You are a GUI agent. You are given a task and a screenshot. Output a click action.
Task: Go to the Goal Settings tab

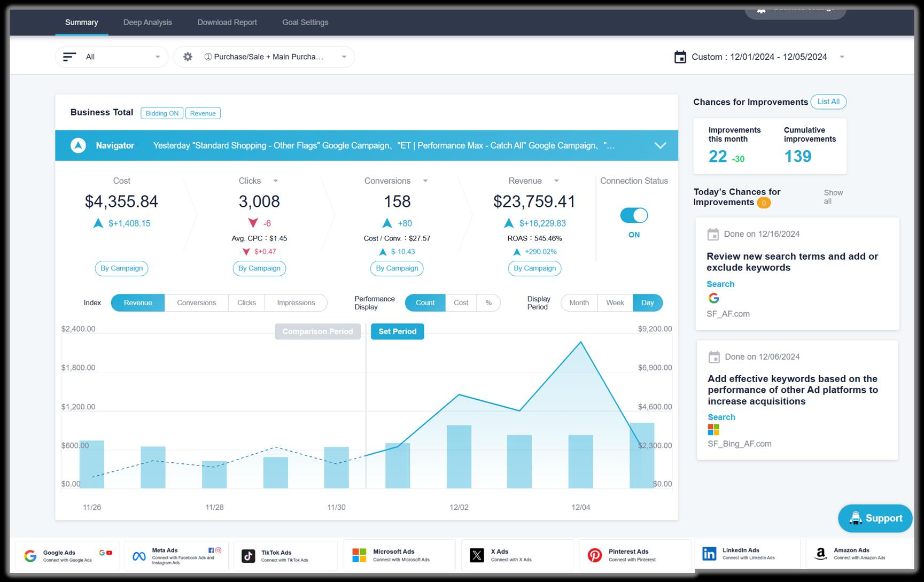pyautogui.click(x=305, y=22)
